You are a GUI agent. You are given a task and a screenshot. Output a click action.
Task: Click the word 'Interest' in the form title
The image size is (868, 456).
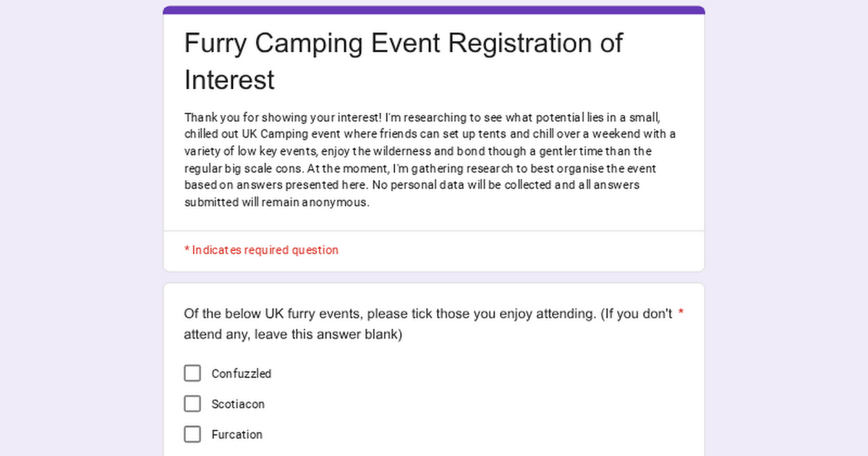pyautogui.click(x=229, y=80)
